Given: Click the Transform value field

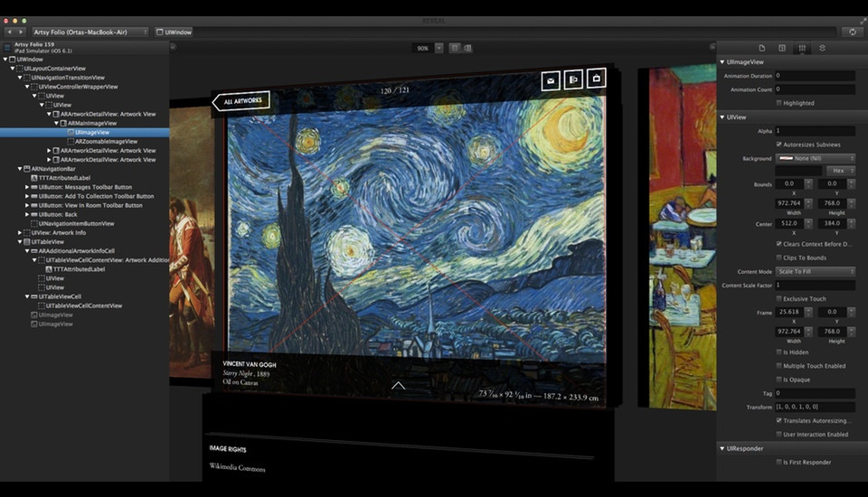Looking at the screenshot, I should tap(816, 407).
